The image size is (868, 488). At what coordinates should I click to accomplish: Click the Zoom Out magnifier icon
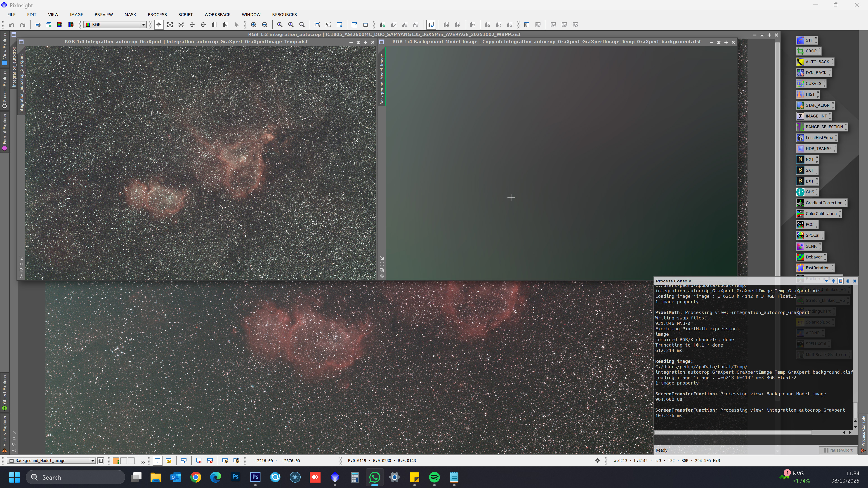[x=265, y=25]
